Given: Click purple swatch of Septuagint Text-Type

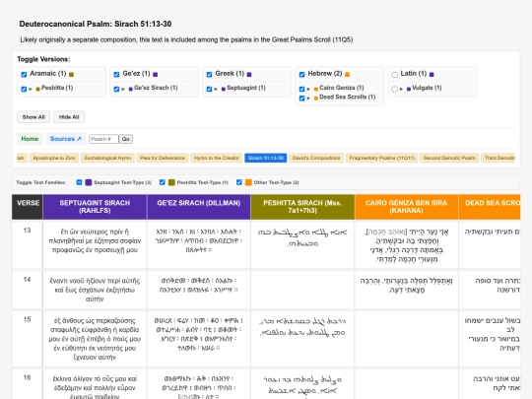Looking at the screenshot, I should 89,182.
